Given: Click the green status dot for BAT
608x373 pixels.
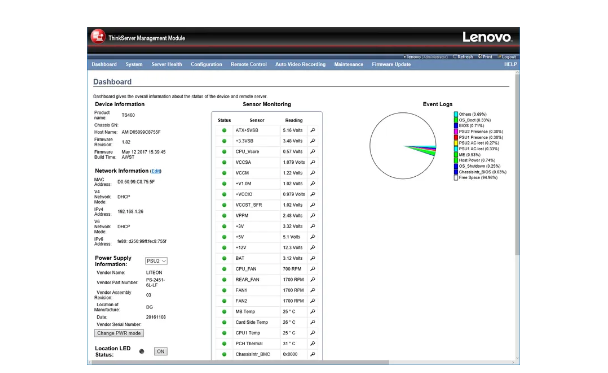Looking at the screenshot, I should [224, 258].
